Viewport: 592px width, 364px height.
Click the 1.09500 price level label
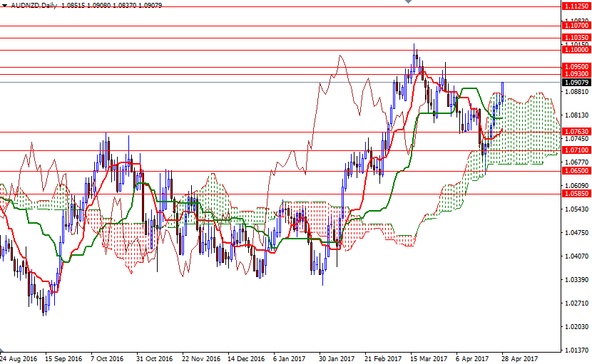tap(576, 67)
